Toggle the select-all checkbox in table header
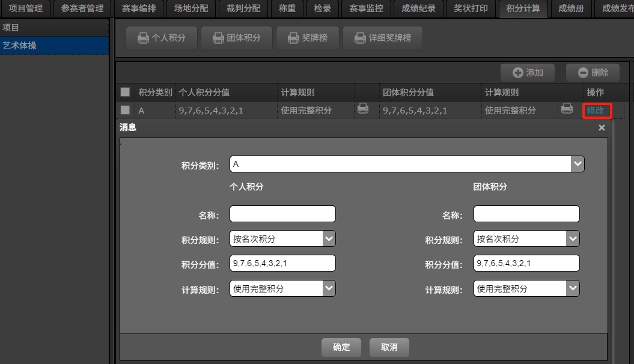The height and width of the screenshot is (364, 634). [x=125, y=93]
